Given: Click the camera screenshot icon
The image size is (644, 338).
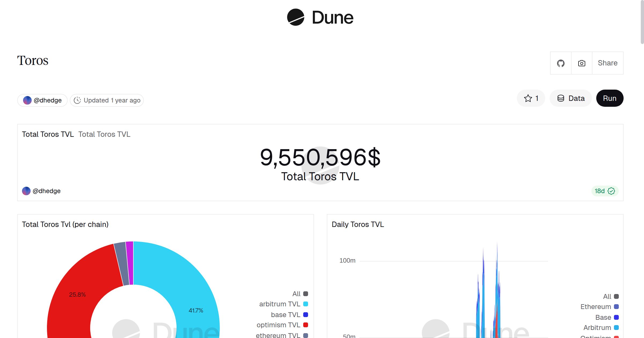Looking at the screenshot, I should point(581,63).
